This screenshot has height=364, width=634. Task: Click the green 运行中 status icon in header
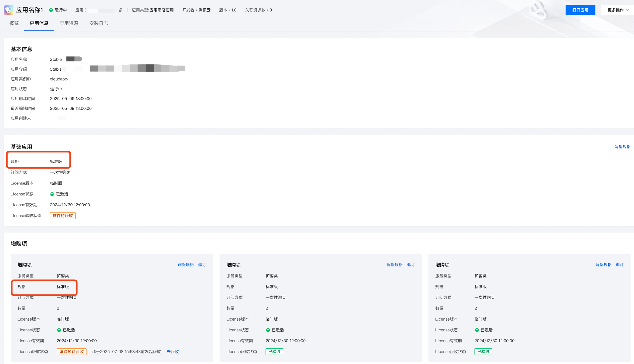point(51,10)
